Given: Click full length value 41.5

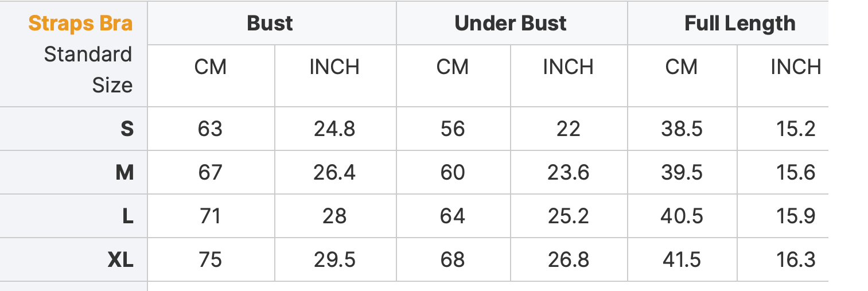Looking at the screenshot, I should click(682, 260).
